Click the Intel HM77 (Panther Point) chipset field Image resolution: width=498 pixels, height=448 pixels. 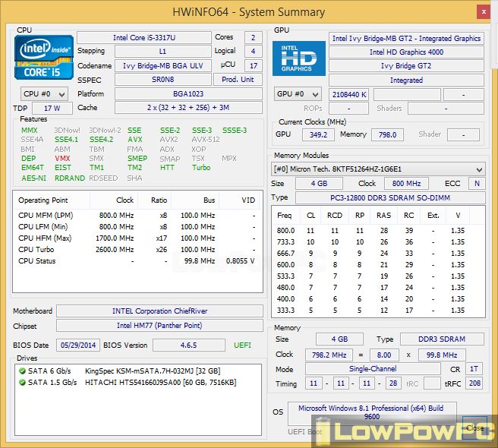click(159, 325)
